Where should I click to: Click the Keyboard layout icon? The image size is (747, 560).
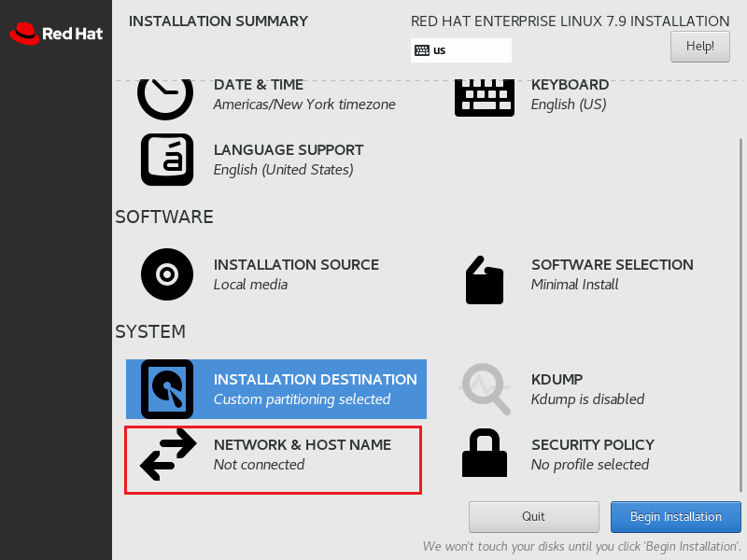coord(485,98)
